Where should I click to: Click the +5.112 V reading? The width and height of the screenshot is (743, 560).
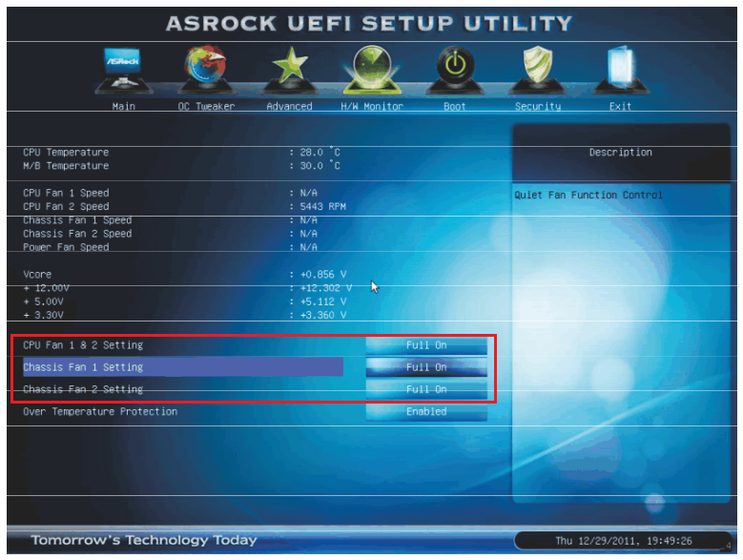click(323, 301)
